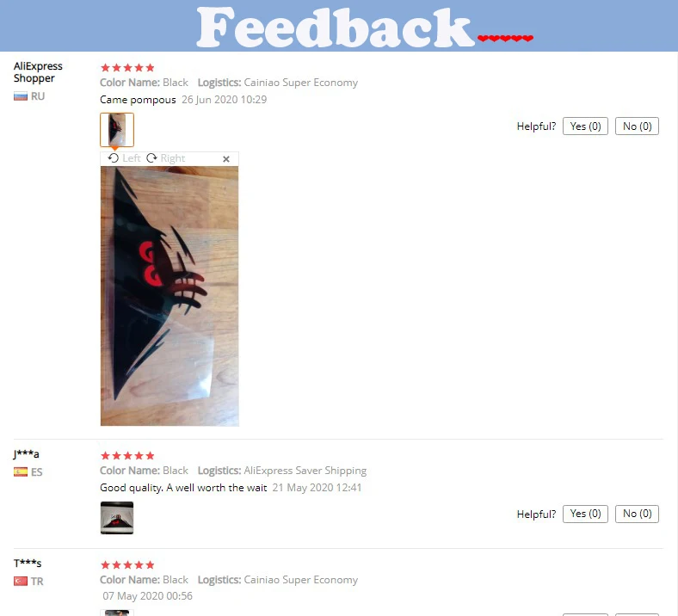Open the Russian shopper's photo thumbnail
The height and width of the screenshot is (616, 678).
click(117, 130)
